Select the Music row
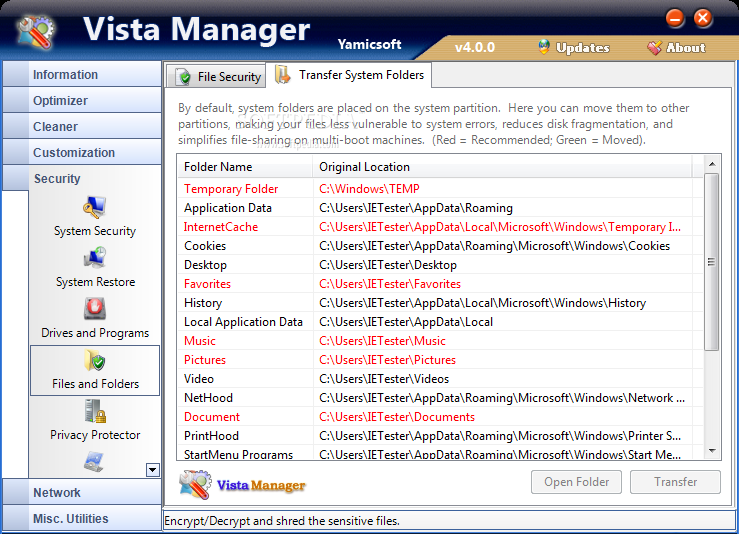This screenshot has height=534, width=739. (441, 341)
